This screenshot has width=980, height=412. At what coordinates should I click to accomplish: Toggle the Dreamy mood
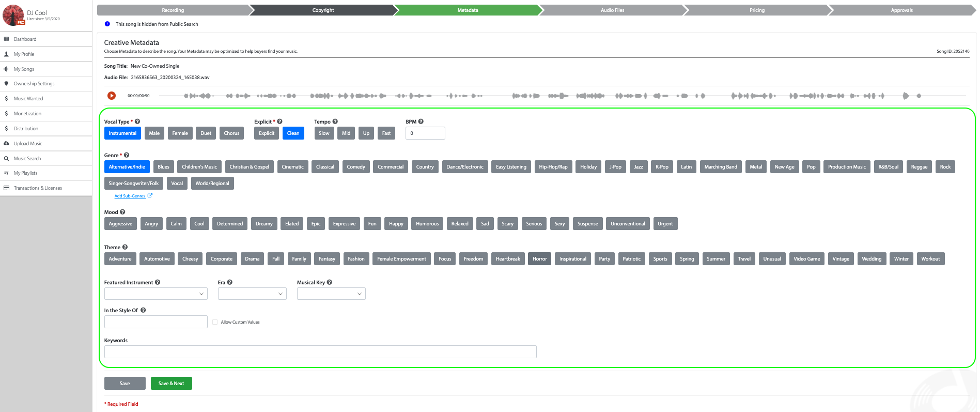(264, 224)
